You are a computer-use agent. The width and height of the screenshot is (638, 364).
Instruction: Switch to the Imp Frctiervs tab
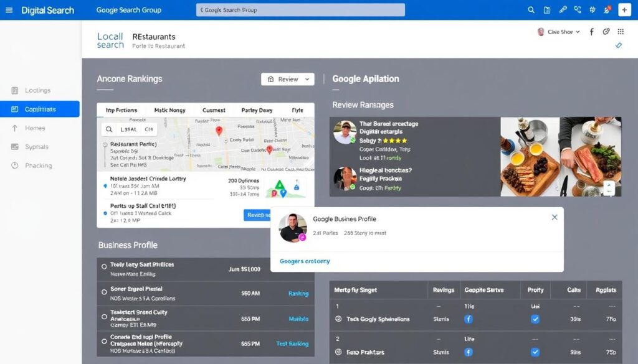coord(121,110)
